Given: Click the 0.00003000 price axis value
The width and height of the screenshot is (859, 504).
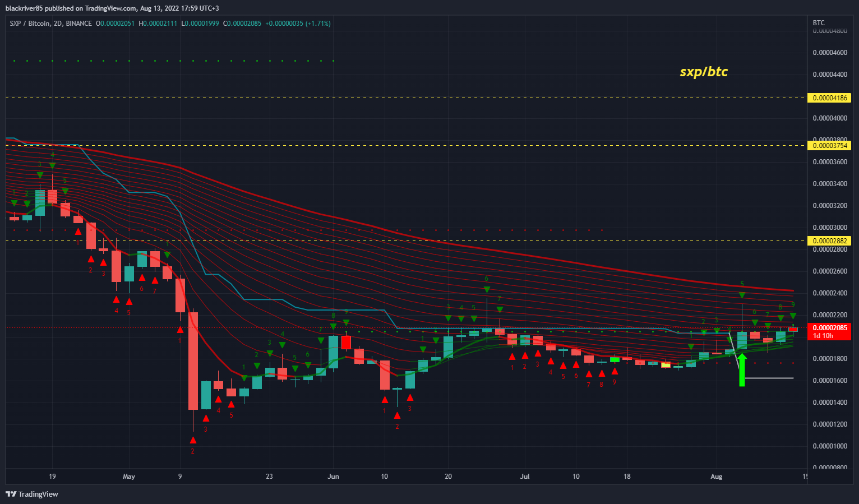Looking at the screenshot, I should (x=830, y=227).
